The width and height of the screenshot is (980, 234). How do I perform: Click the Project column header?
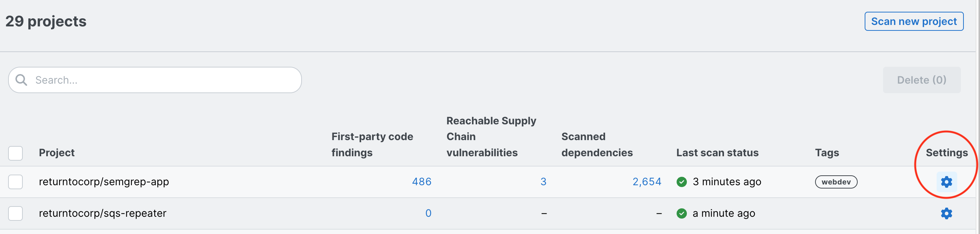(57, 153)
